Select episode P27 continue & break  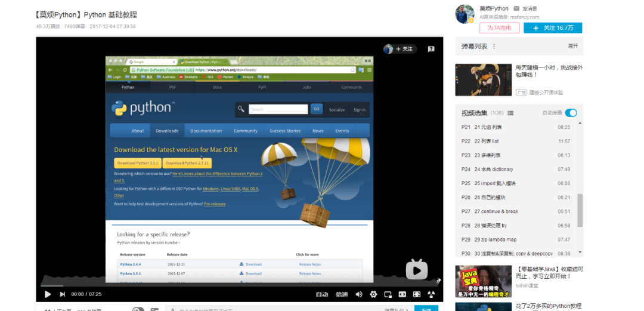(516, 211)
